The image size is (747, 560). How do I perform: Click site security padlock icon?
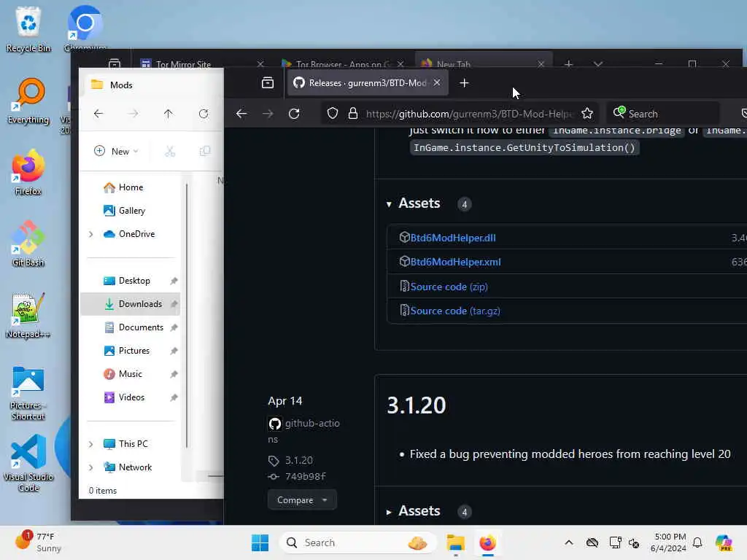coord(353,113)
